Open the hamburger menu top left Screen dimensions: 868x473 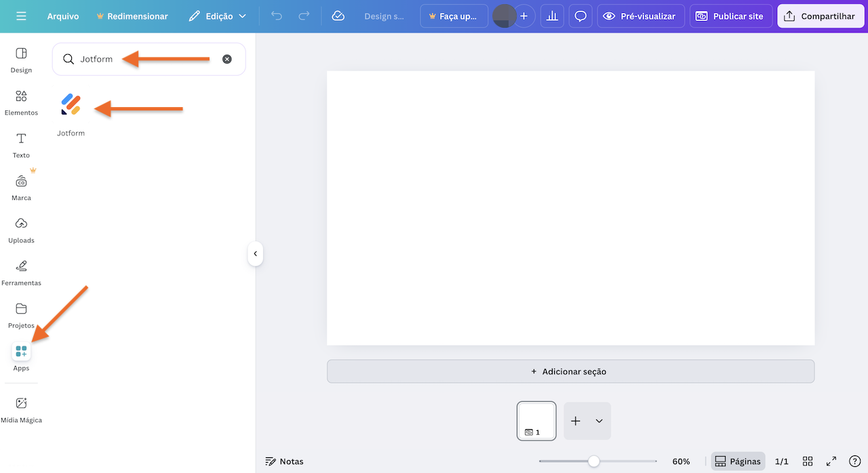tap(22, 16)
